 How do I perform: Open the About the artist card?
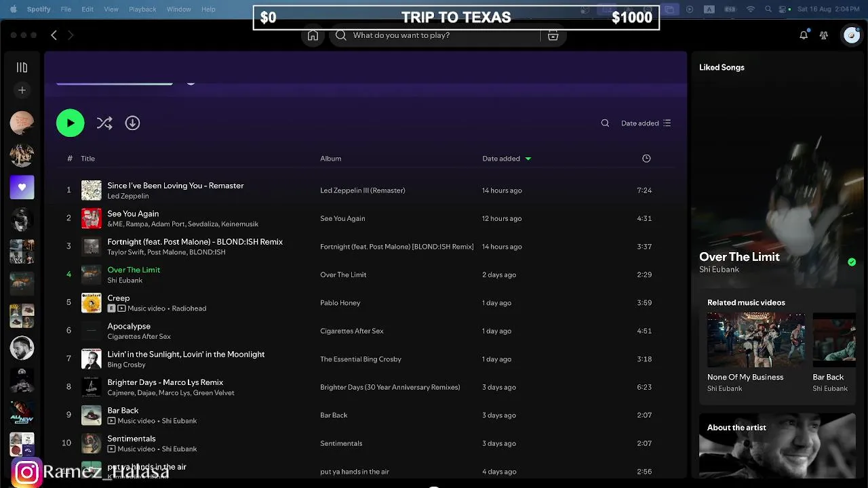point(777,446)
